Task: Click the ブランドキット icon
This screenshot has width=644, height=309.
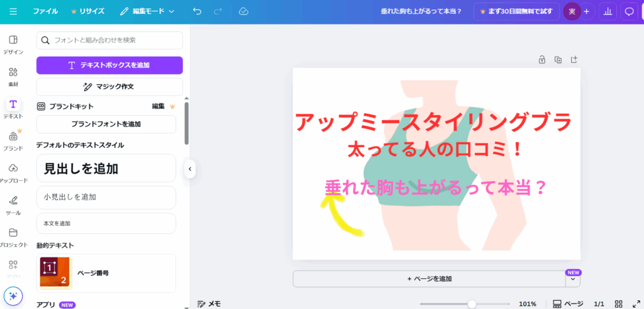Action: click(41, 106)
